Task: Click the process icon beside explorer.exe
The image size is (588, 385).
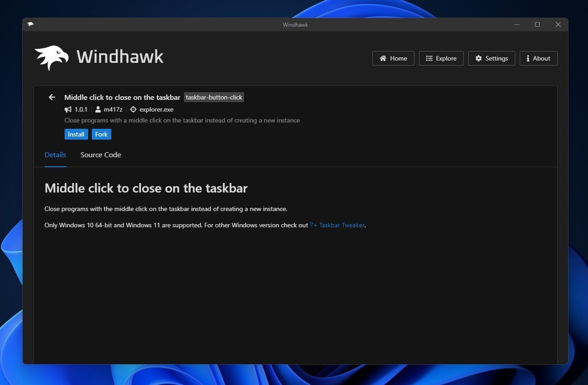Action: pos(133,109)
